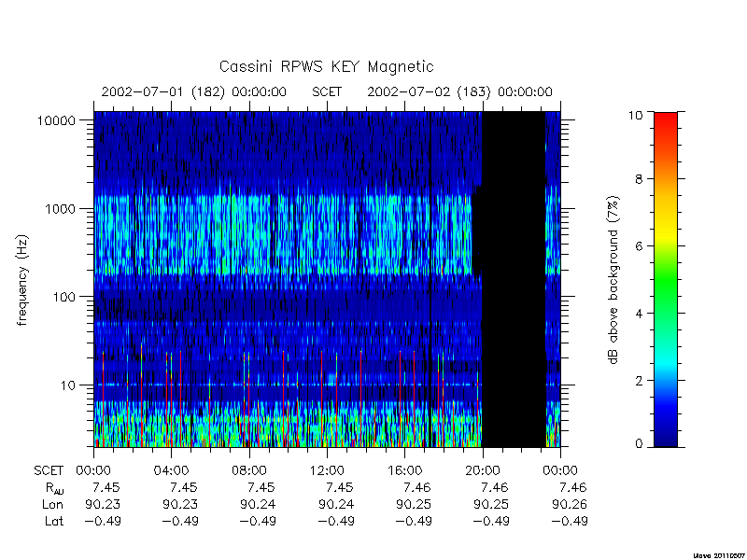747x560 pixels.
Task: Click the 20:00 time tick label
Action: (483, 471)
